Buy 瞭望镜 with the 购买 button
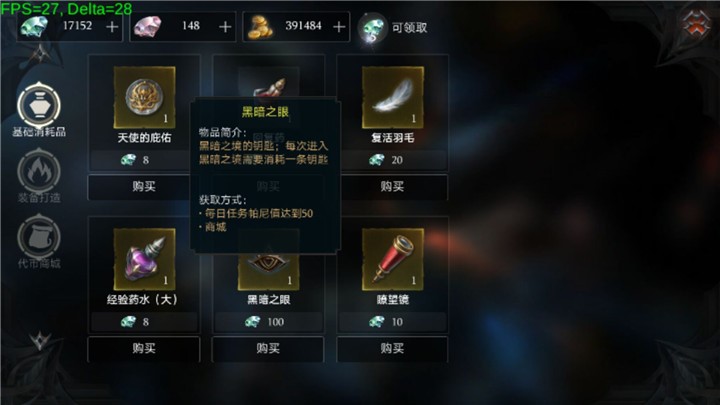This screenshot has height=405, width=720. click(x=393, y=349)
